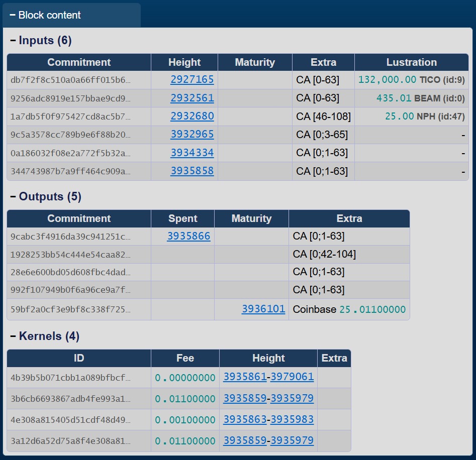Open kernel min height 3935863

(x=245, y=419)
